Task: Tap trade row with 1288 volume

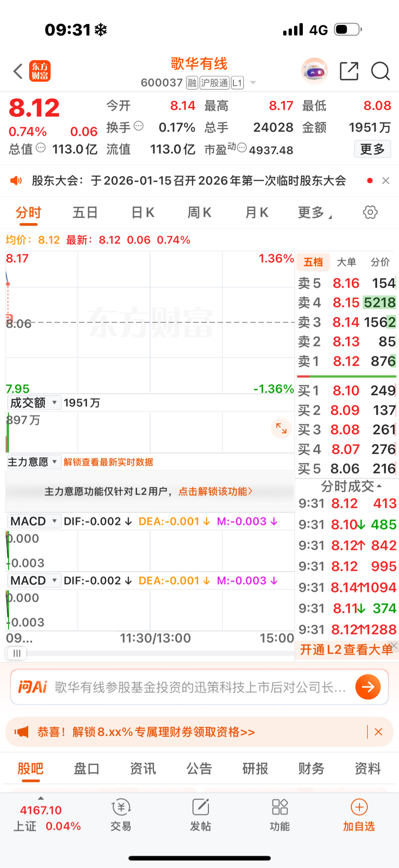Action: [347, 629]
